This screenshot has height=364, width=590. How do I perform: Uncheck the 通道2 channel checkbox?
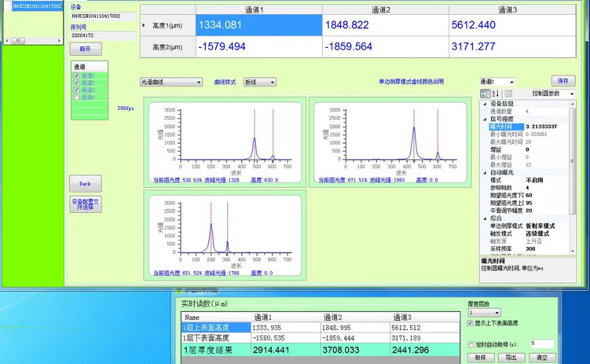(x=76, y=83)
